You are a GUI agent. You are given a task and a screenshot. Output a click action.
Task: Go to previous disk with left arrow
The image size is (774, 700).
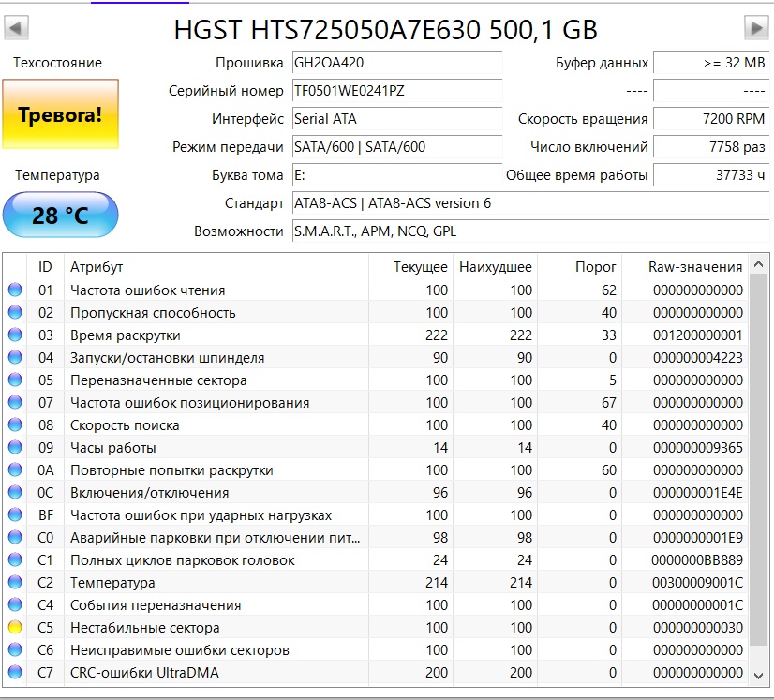click(16, 28)
